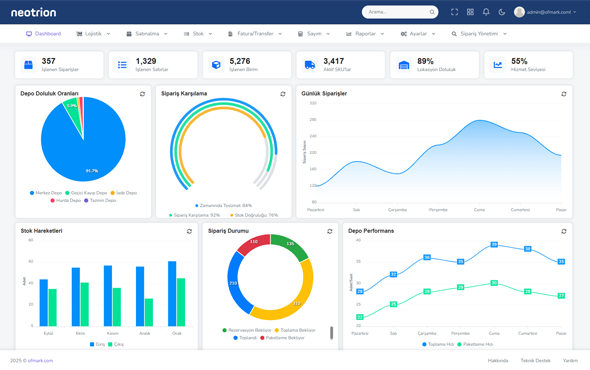Toggle Toplama Hızı legend series
This screenshot has width=590, height=370.
pyautogui.click(x=438, y=344)
